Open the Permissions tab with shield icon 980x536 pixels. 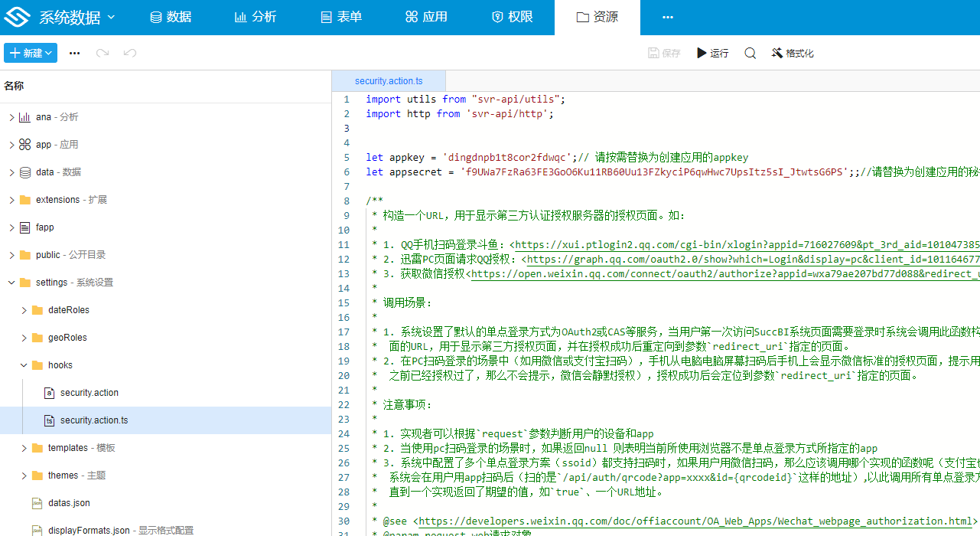(x=512, y=17)
